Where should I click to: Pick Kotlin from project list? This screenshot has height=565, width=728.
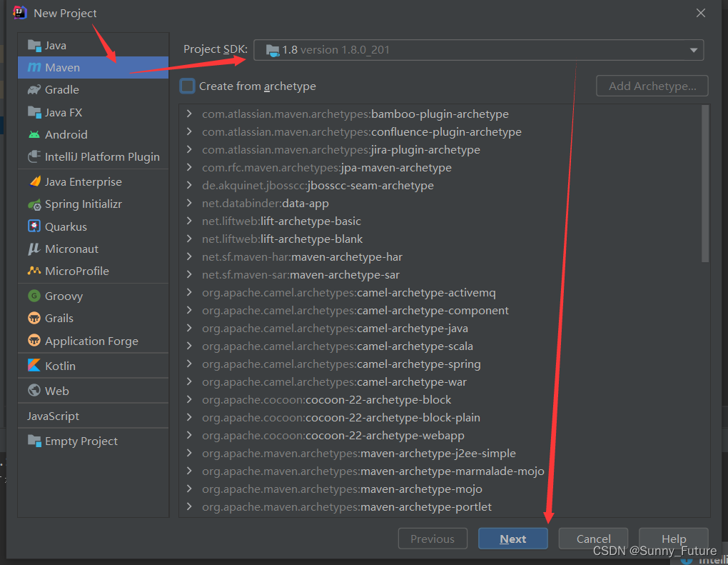93,366
